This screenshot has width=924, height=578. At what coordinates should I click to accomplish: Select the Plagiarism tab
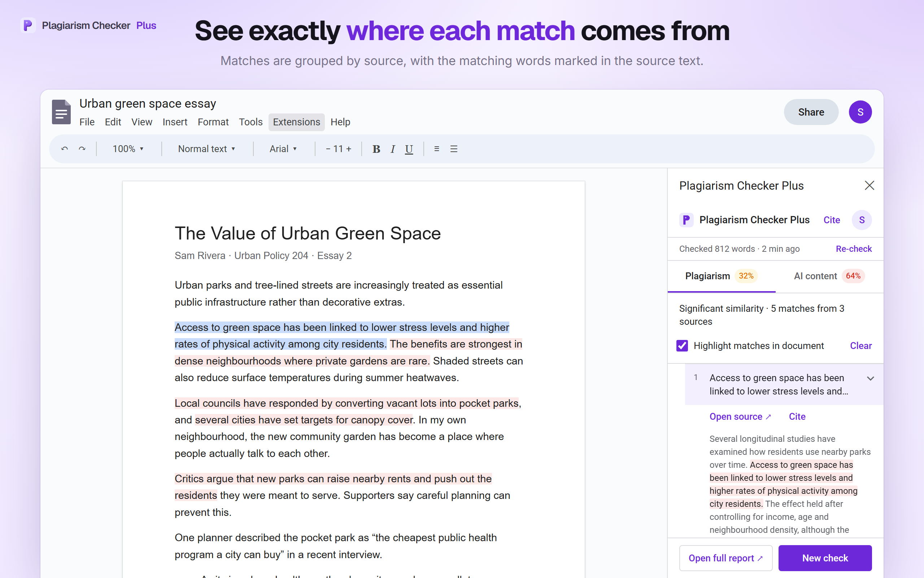(721, 276)
